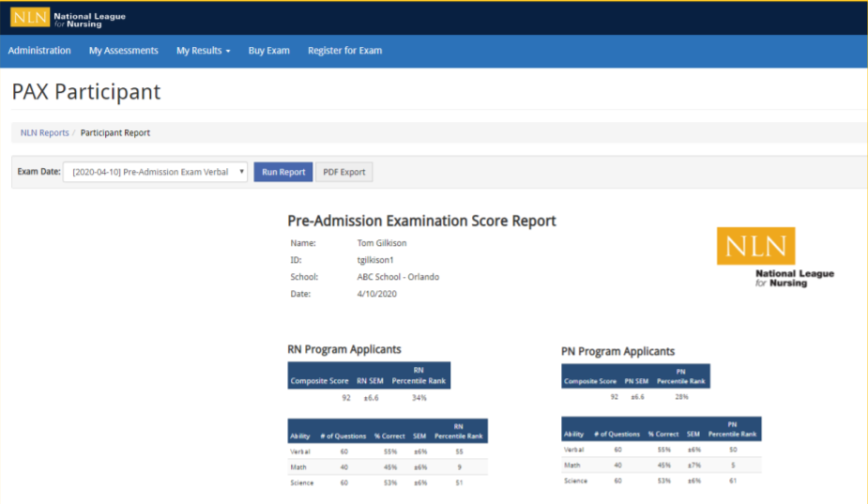Select the ID value tgilkison1

click(375, 260)
